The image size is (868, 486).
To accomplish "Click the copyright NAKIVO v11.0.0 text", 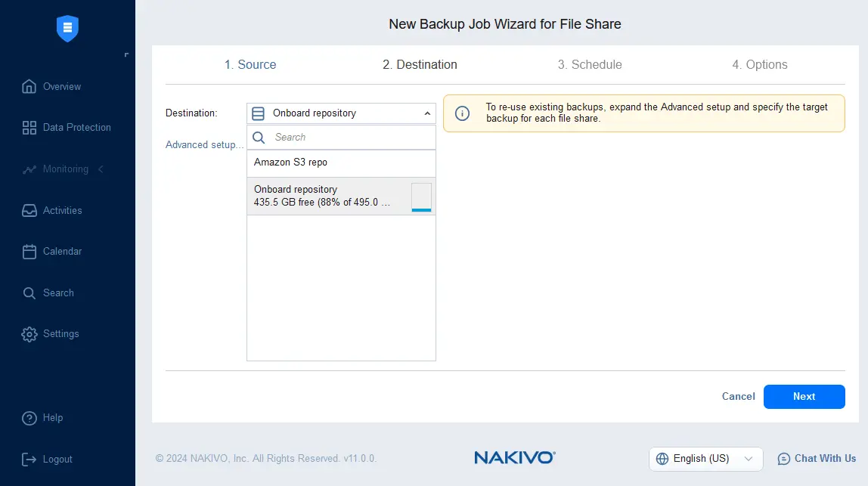I will tap(265, 458).
